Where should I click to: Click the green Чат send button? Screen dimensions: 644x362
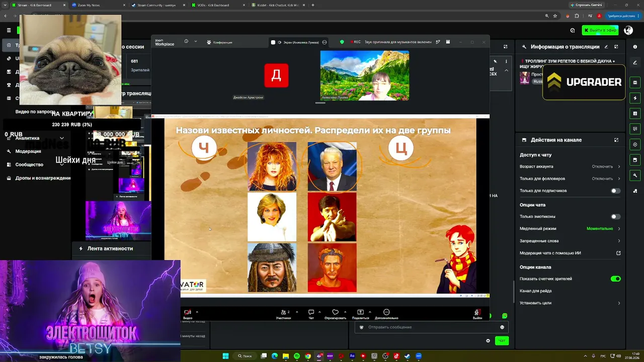point(502,341)
